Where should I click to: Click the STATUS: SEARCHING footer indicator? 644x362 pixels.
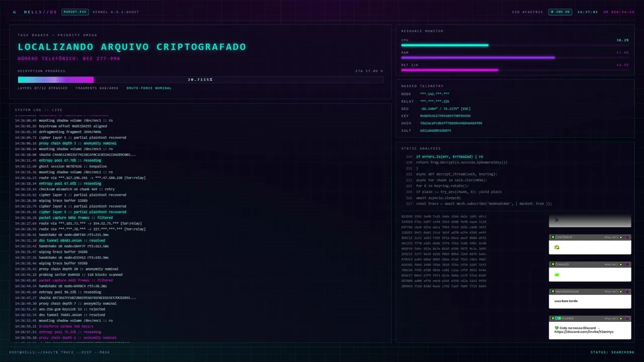(x=612, y=352)
